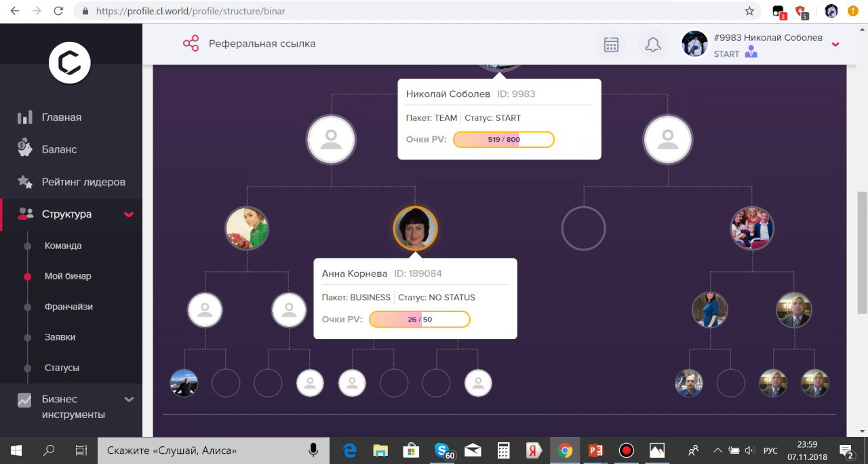
Task: Switch input language РУС
Action: pyautogui.click(x=770, y=450)
